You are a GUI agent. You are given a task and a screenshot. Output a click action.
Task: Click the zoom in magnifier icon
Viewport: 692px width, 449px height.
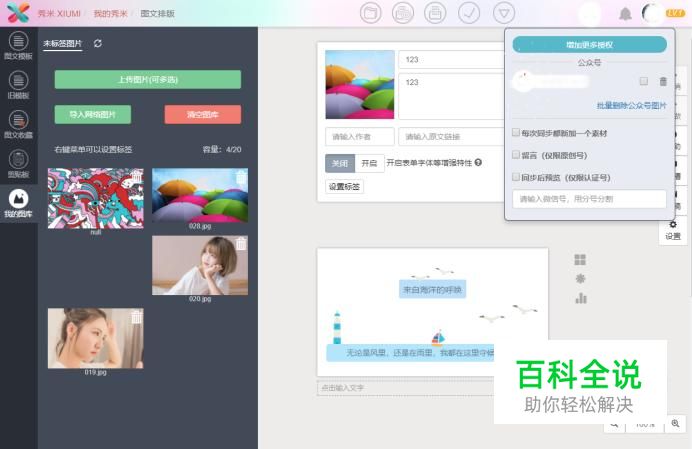click(675, 423)
